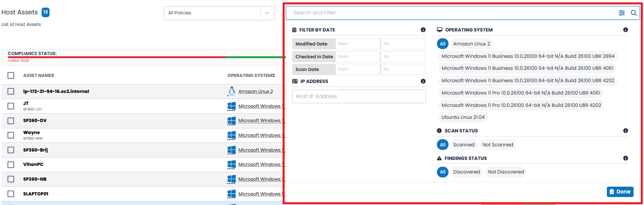Click the Amazon Linux penguin icon
Image resolution: width=644 pixels, height=205 pixels.
pyautogui.click(x=231, y=91)
